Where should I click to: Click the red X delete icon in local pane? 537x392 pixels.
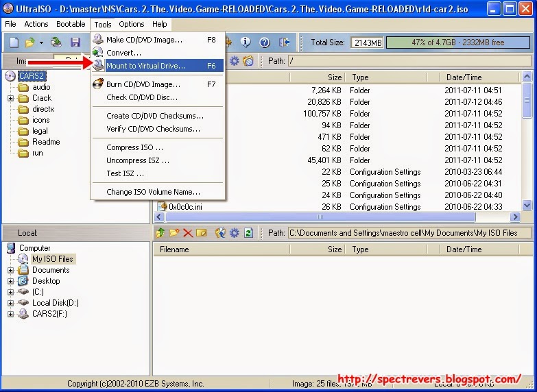point(188,233)
